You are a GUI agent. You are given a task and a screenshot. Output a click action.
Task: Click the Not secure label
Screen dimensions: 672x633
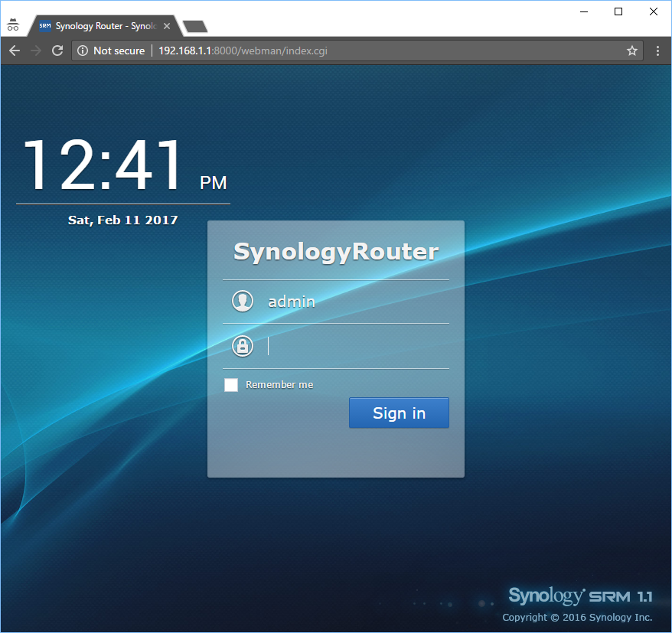click(x=119, y=51)
